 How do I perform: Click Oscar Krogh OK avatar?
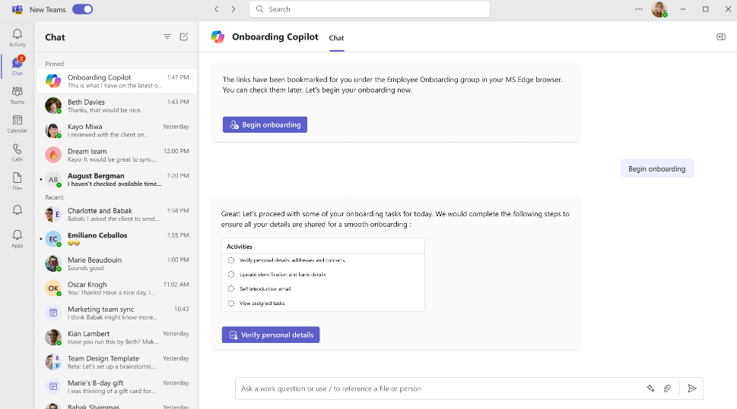53,288
